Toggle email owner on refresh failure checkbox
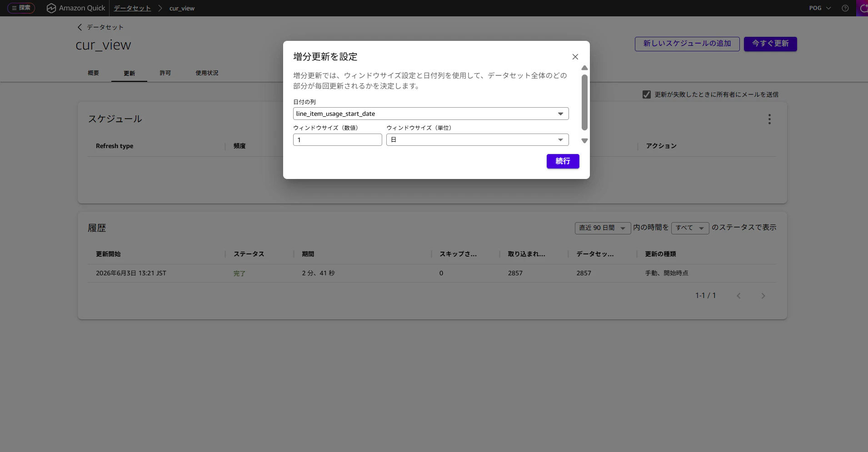 647,94
